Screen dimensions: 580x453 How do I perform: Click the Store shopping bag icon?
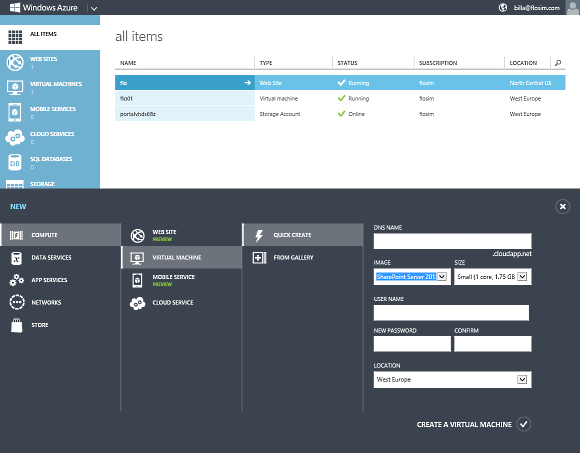tap(16, 325)
